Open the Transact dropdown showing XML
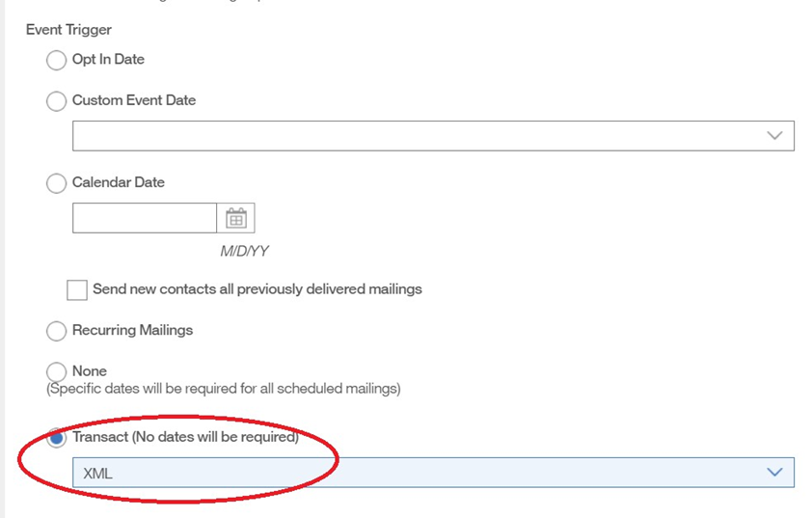The width and height of the screenshot is (812, 518). [x=415, y=473]
